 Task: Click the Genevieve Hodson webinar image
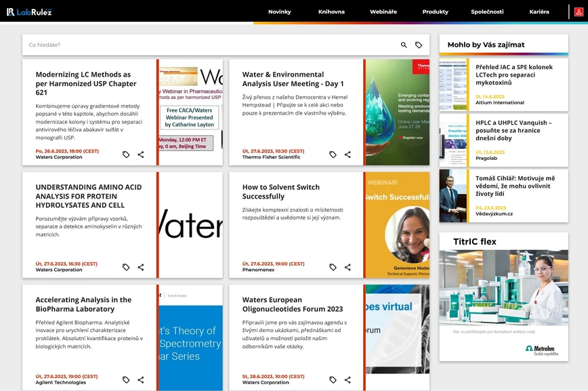pyautogui.click(x=398, y=225)
